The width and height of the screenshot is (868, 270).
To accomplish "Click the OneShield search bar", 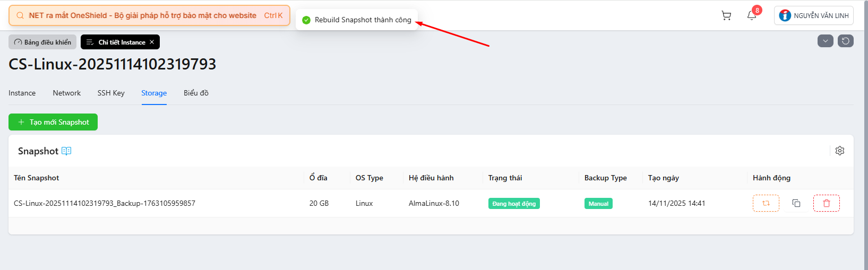I will click(x=149, y=15).
